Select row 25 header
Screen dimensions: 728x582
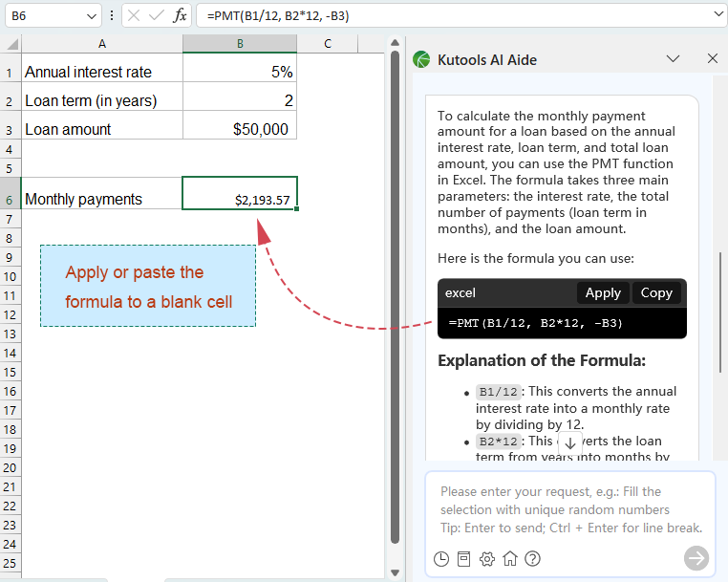point(11,564)
